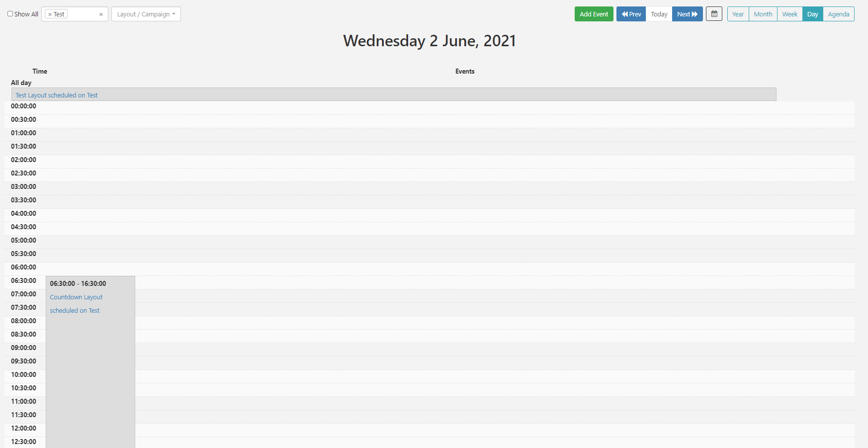Switch to Month view
The width and height of the screenshot is (868, 448).
pyautogui.click(x=763, y=14)
